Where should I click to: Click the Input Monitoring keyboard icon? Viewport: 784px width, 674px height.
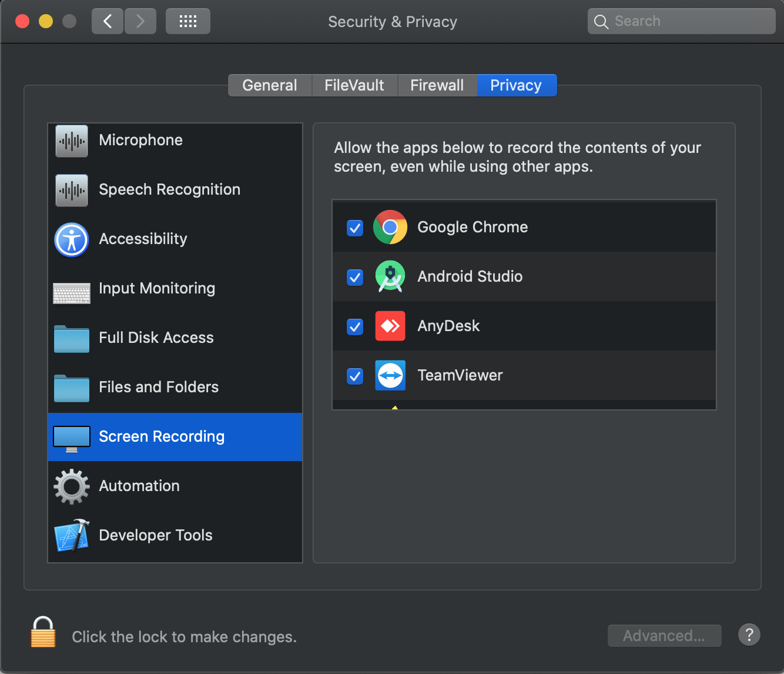click(x=72, y=293)
